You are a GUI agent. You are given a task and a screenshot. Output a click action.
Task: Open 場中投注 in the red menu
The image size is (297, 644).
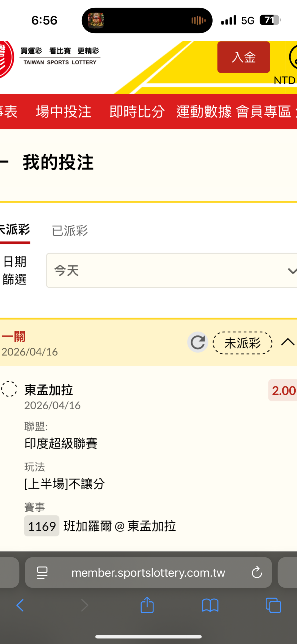coord(64,111)
